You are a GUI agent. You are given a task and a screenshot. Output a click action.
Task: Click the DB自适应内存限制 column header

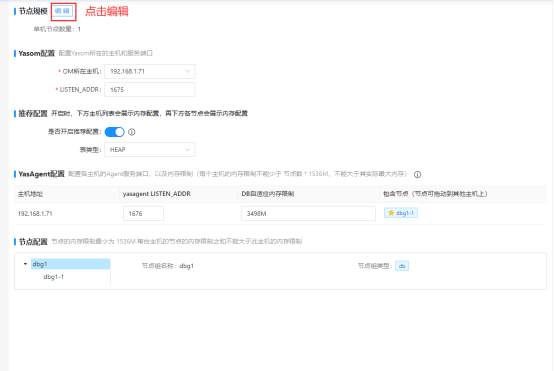coord(267,194)
